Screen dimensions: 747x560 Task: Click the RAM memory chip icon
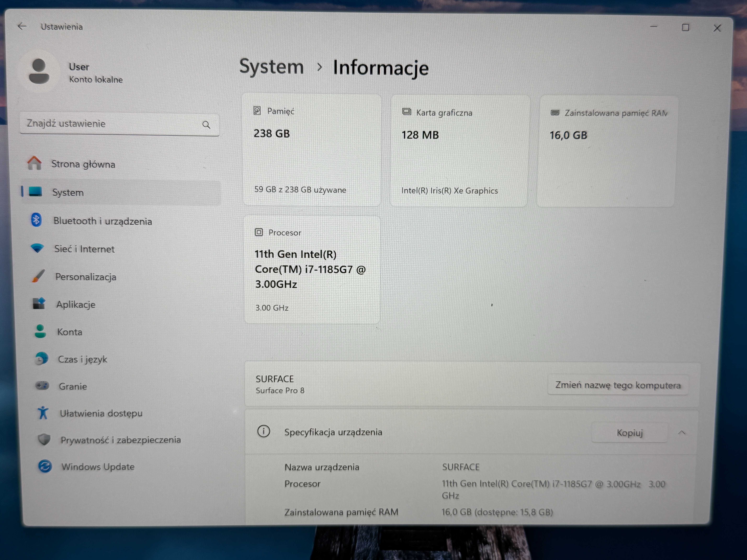point(555,113)
